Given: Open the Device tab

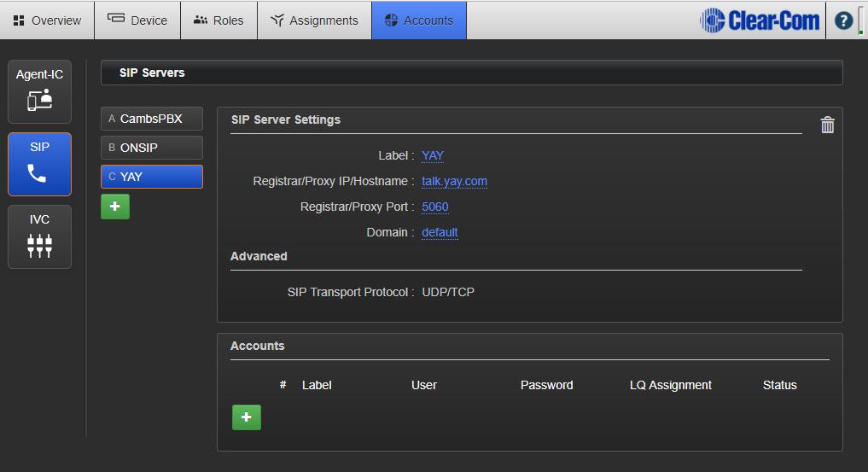Looking at the screenshot, I should [137, 20].
